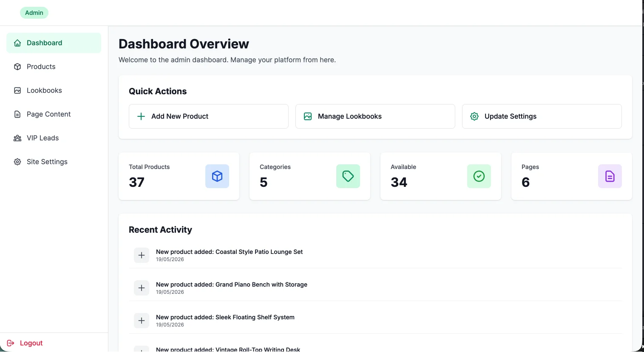Screen dimensions: 644x352
Task: Click the gear icon beside Update Settings
Action: (474, 116)
